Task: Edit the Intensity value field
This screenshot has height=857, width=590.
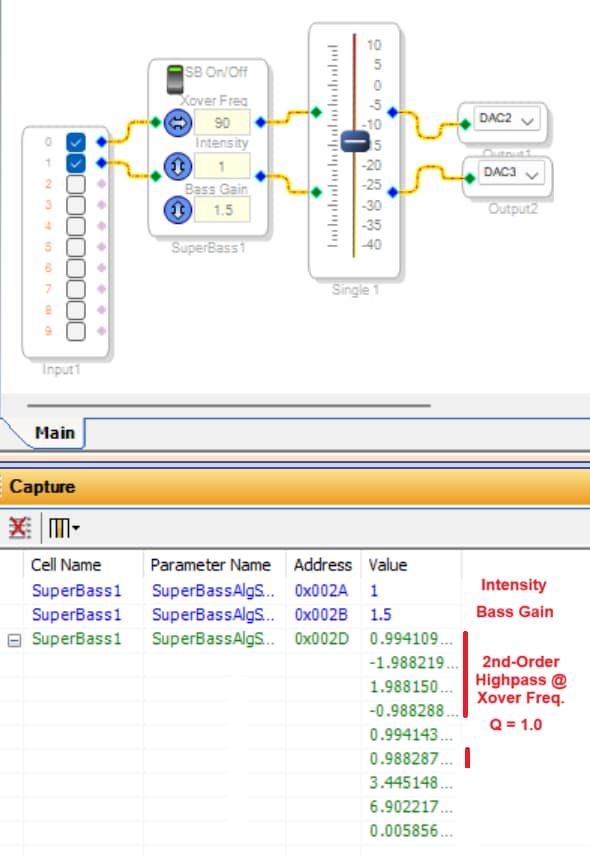Action: click(x=222, y=166)
